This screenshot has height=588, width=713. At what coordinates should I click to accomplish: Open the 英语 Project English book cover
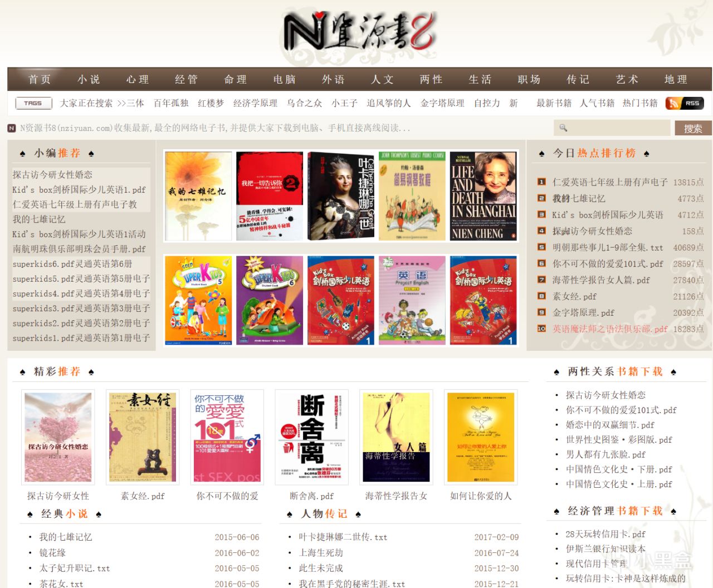click(x=412, y=301)
